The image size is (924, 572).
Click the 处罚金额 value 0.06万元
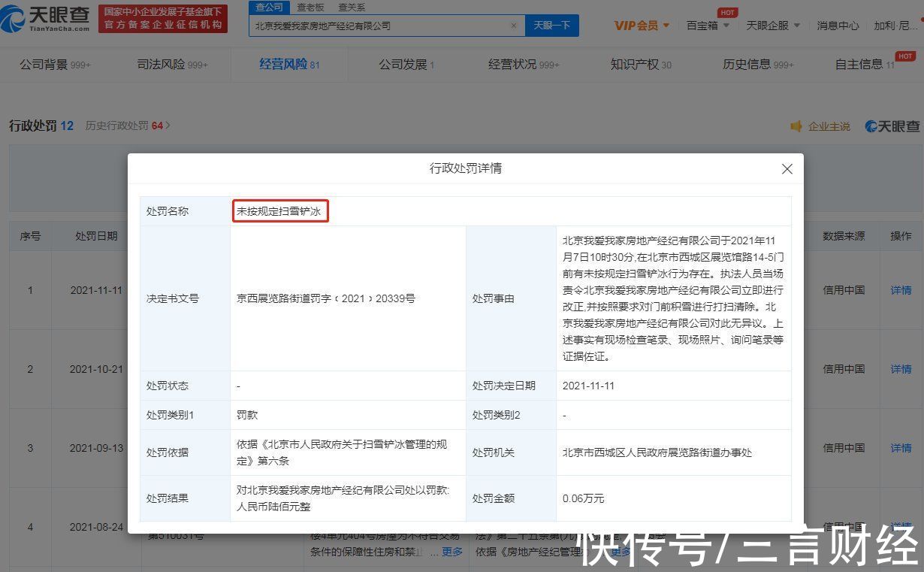point(583,498)
